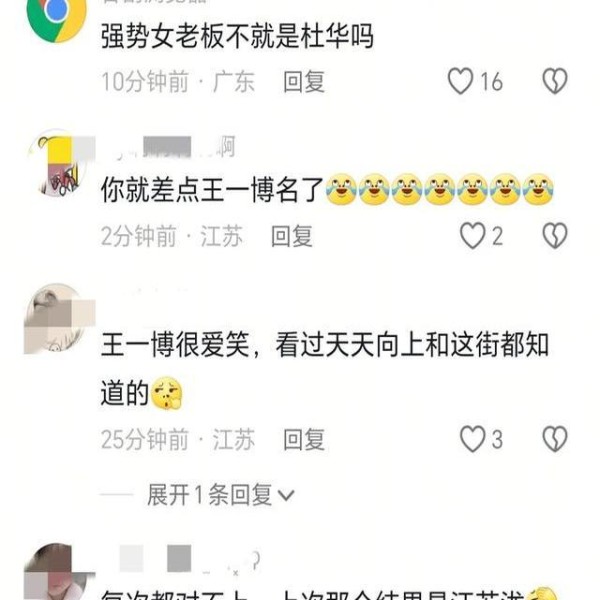The width and height of the screenshot is (600, 600).
Task: Dislike the 强势女老板 comment
Action: 555,81
